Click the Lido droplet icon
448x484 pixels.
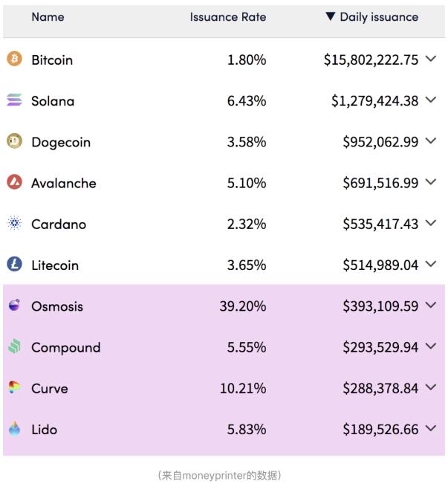pyautogui.click(x=14, y=429)
